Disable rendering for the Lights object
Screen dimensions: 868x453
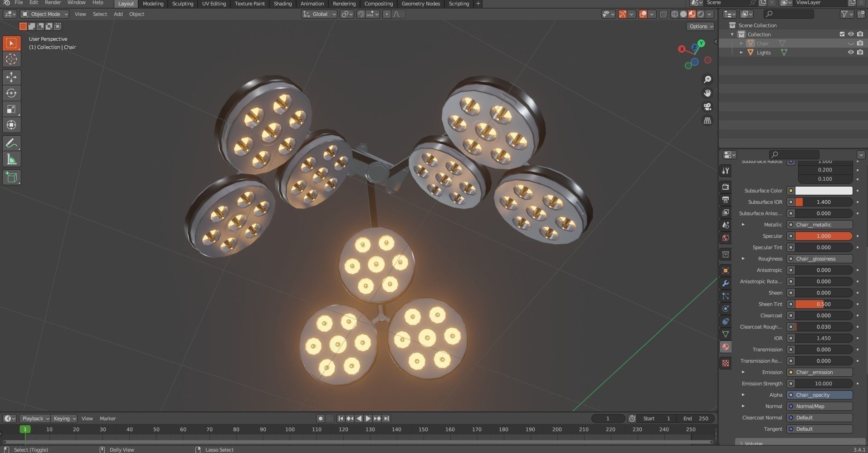click(x=860, y=52)
